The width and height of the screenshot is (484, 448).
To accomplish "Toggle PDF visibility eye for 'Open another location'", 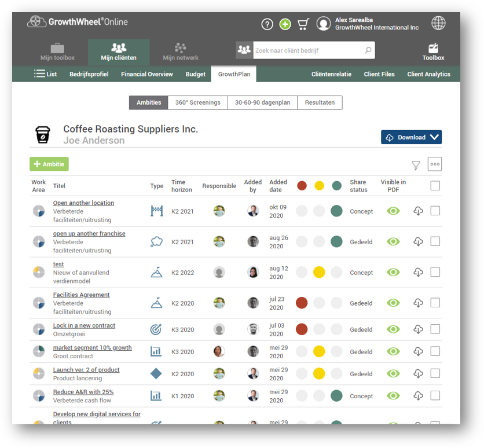I will (393, 211).
